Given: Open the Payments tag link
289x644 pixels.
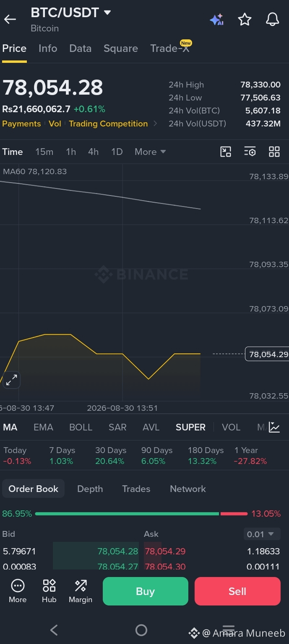Looking at the screenshot, I should click(x=21, y=124).
